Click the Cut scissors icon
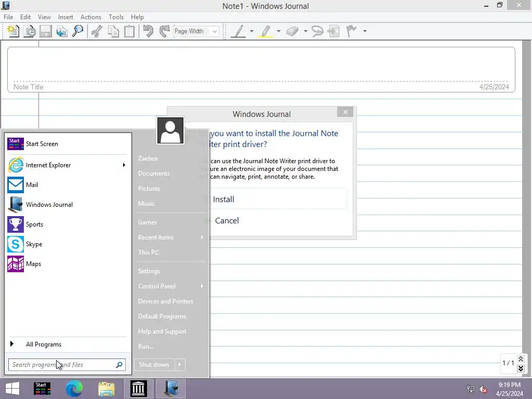The image size is (532, 399). pyautogui.click(x=97, y=31)
